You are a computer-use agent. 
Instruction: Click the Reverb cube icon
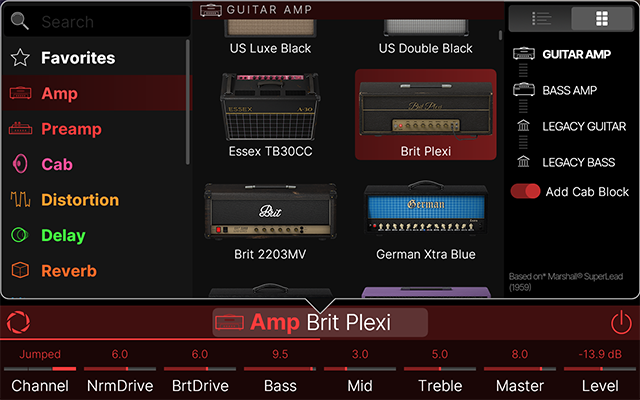click(x=20, y=270)
